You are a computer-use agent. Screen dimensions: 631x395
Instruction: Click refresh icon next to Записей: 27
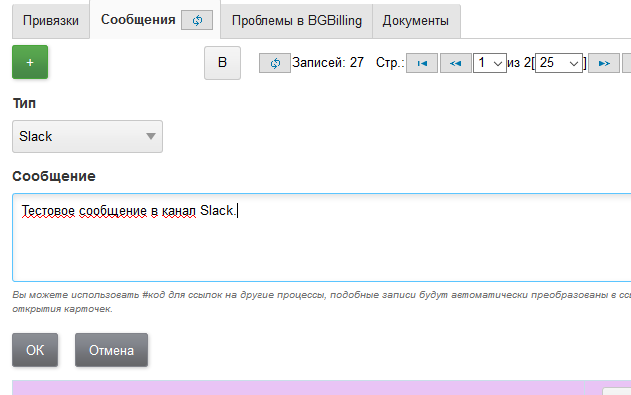(275, 63)
